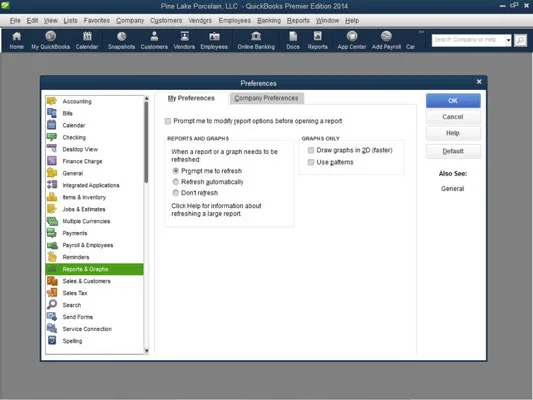The image size is (533, 400).
Task: Click category list scroll down arrow
Action: 147,351
